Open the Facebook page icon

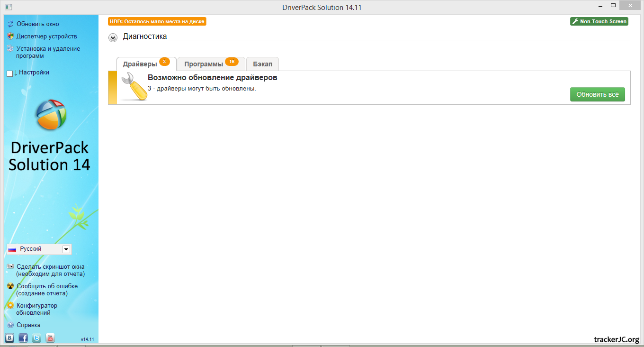tap(23, 338)
